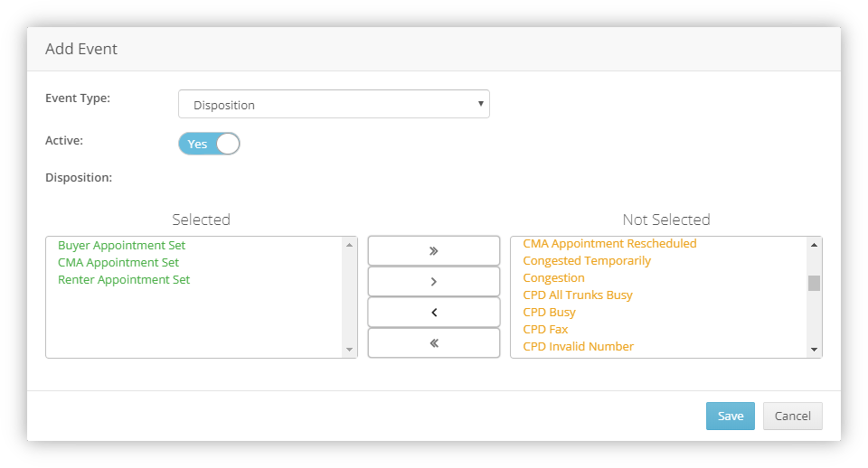Select CMA Appointment Set entry
Screen dimensions: 868x468
point(118,262)
